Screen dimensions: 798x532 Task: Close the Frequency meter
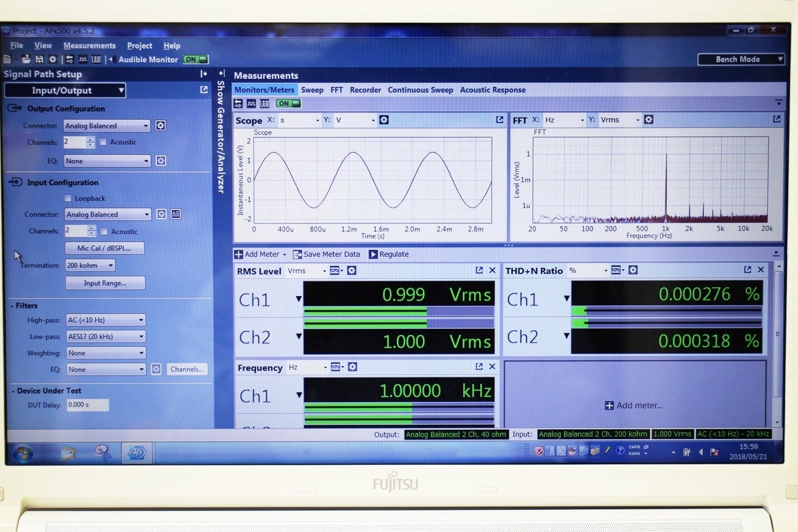493,366
